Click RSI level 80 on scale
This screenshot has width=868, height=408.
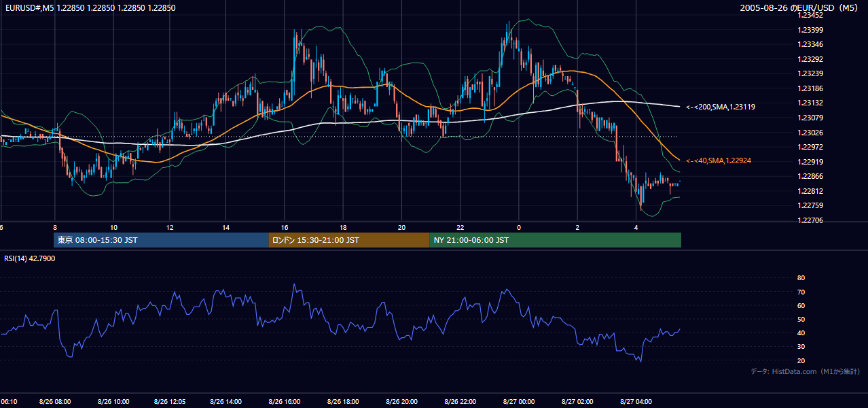[x=801, y=278]
